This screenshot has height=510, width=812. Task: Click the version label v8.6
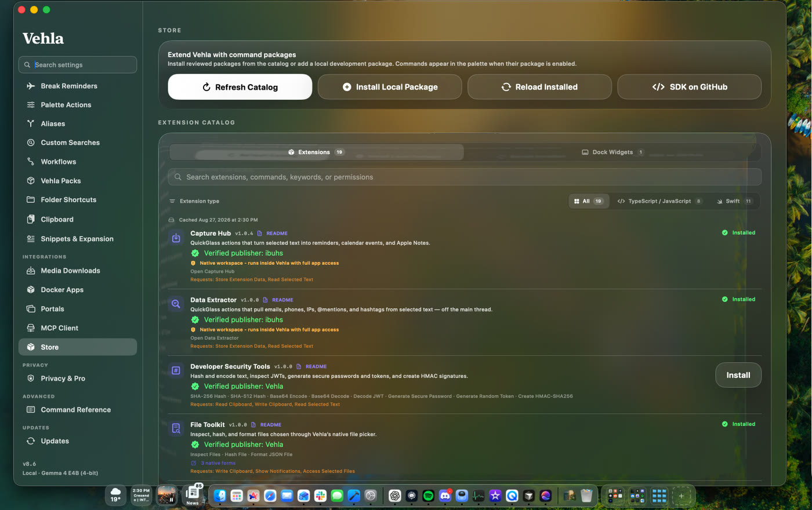29,464
